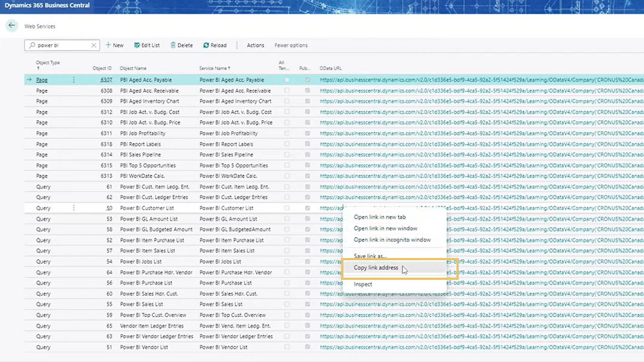Open row options for PBI Aged Acc. Payable

(x=74, y=79)
